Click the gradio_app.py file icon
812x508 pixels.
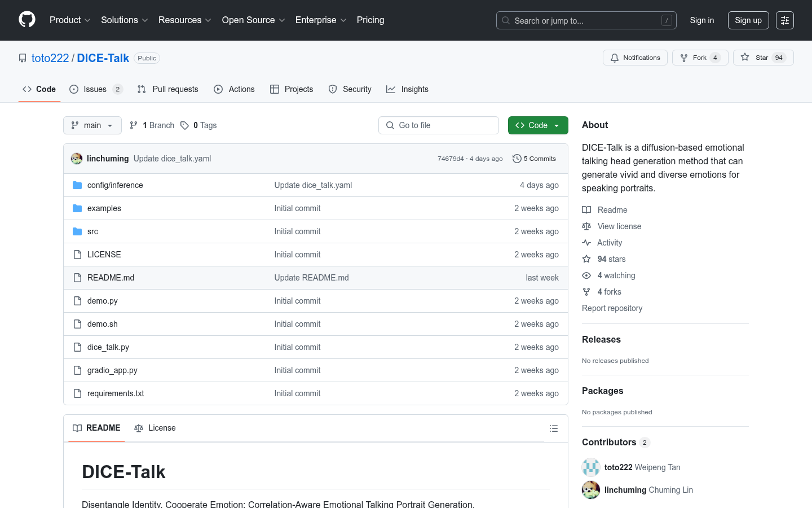77,370
